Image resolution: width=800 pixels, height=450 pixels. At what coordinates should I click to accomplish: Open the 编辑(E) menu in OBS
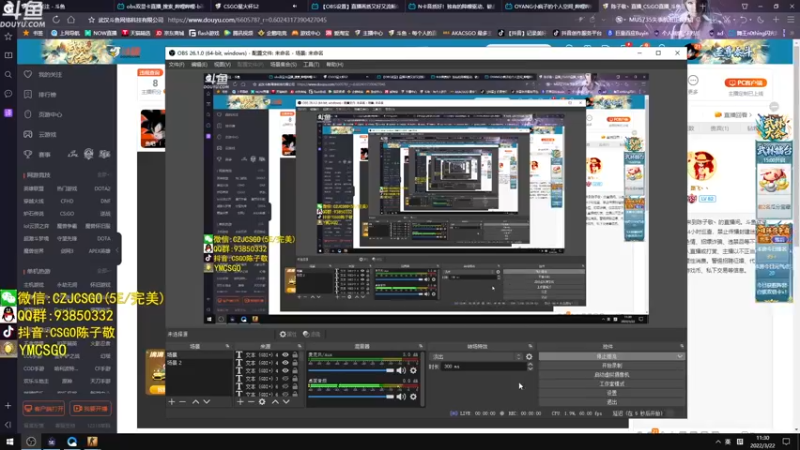pos(199,65)
